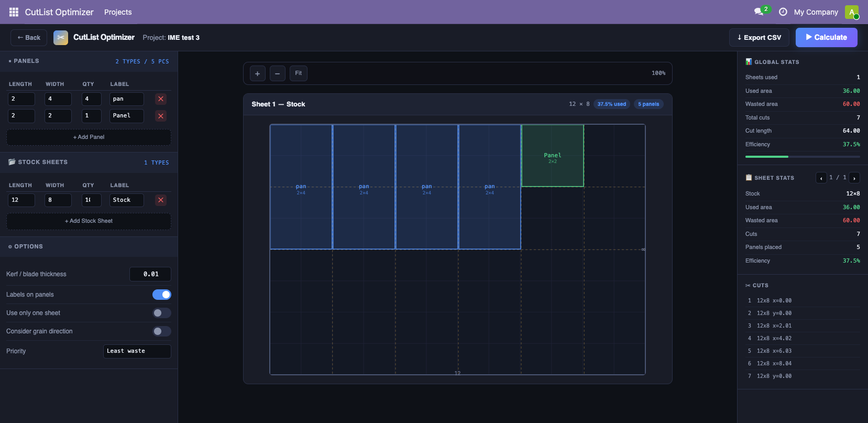Click the 'Sheet 1 — Stock' title
This screenshot has height=423, width=868.
(278, 104)
